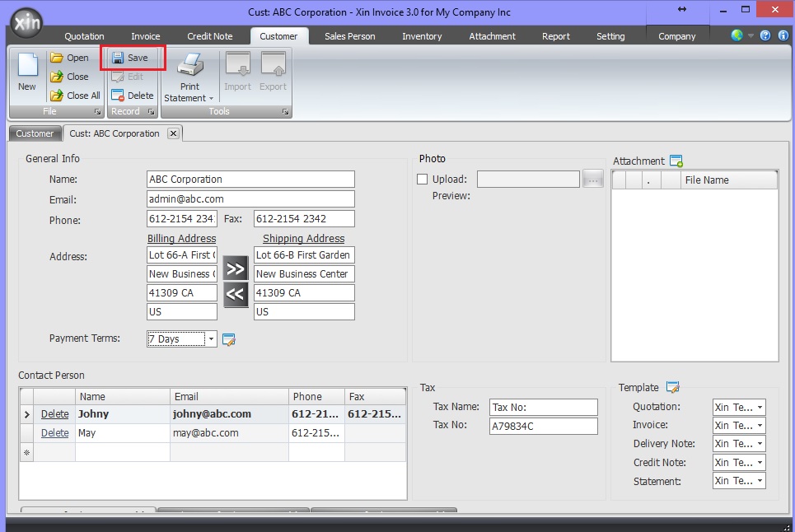The width and height of the screenshot is (795, 532).
Task: Click the Print Statement printer icon
Action: pos(189,65)
